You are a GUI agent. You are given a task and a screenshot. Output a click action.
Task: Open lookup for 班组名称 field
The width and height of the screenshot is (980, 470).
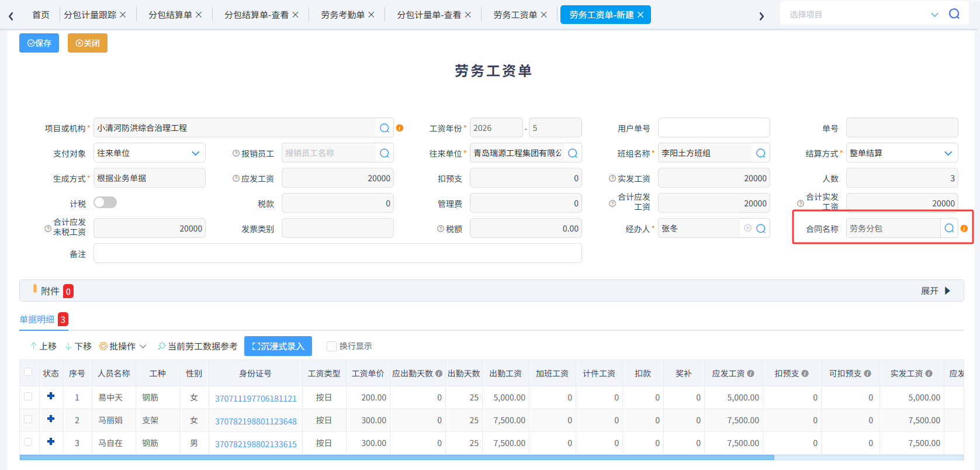click(x=761, y=153)
